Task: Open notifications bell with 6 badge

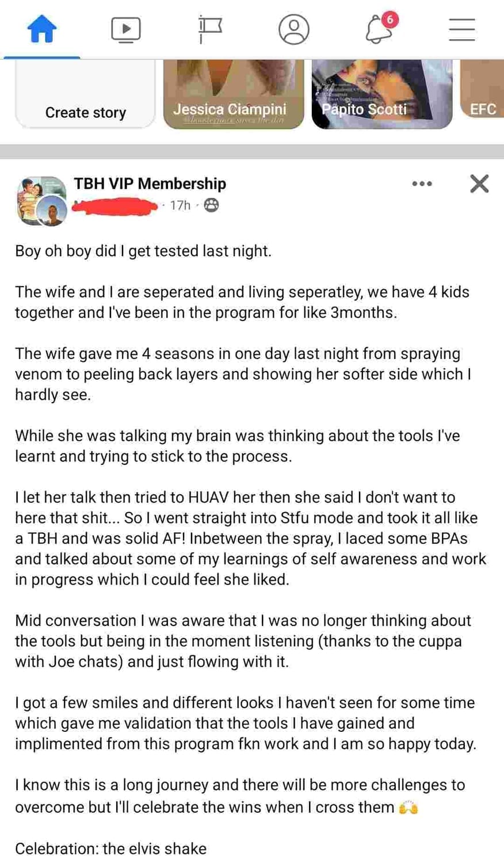Action: [379, 29]
